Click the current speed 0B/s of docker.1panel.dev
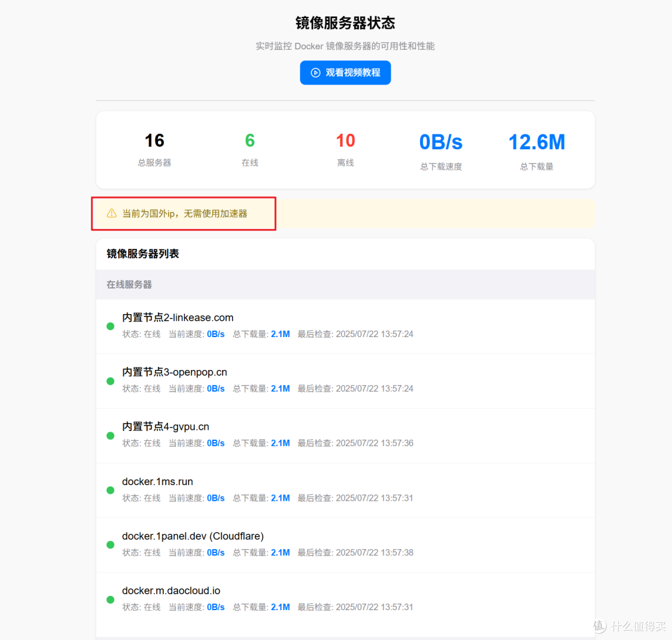Screen dimensions: 672x640 pos(215,552)
